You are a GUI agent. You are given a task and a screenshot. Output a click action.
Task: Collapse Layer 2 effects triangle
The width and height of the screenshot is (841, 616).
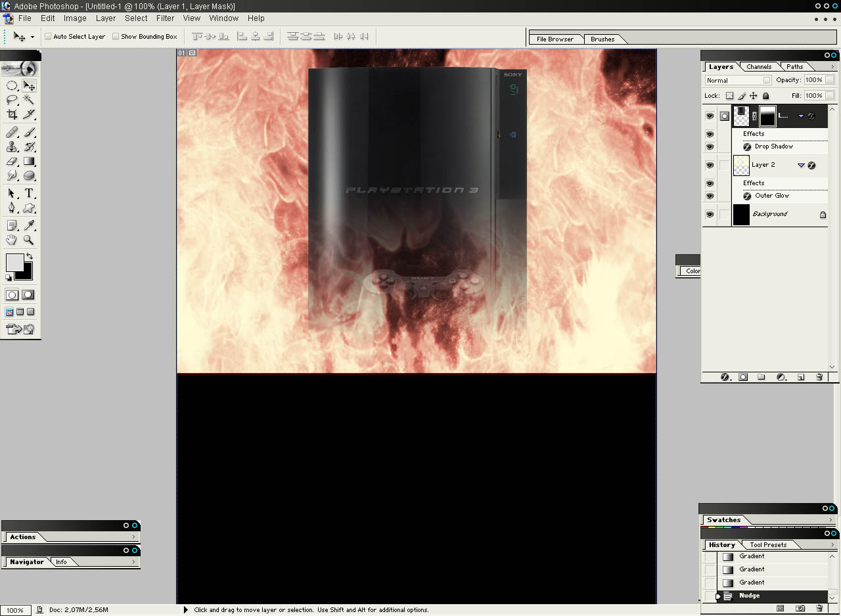pos(801,165)
